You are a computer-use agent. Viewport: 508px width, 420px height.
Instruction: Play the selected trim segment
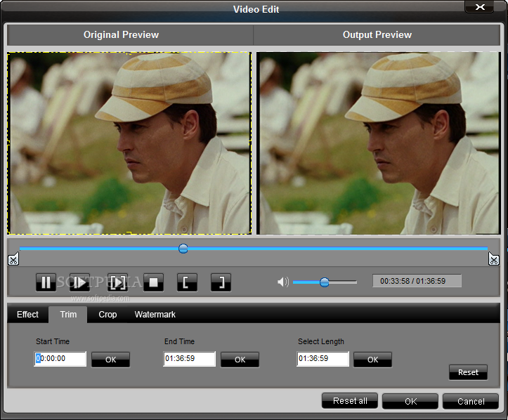pos(117,282)
